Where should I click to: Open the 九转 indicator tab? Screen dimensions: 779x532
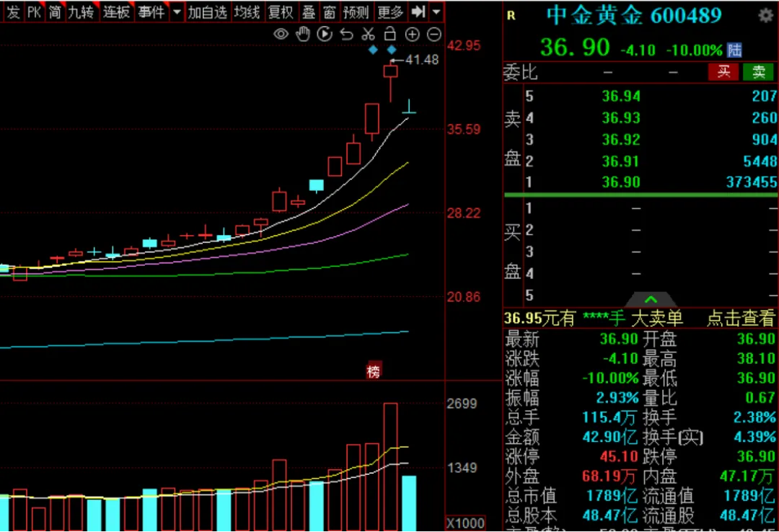81,12
